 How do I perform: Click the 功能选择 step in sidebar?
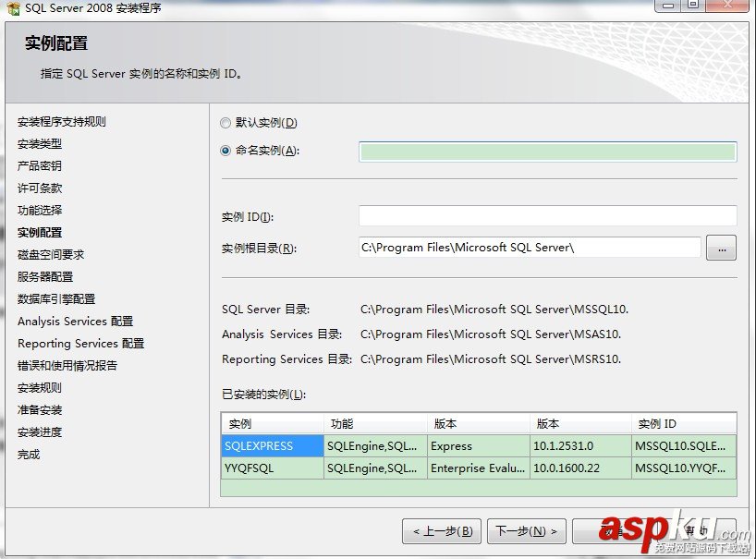(x=40, y=210)
